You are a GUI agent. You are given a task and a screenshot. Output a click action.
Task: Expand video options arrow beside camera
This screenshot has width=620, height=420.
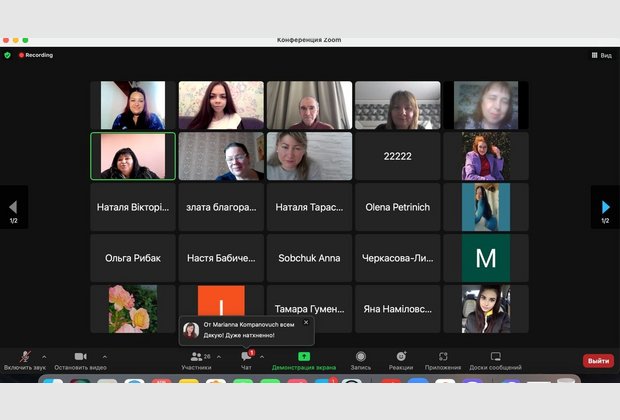point(104,356)
